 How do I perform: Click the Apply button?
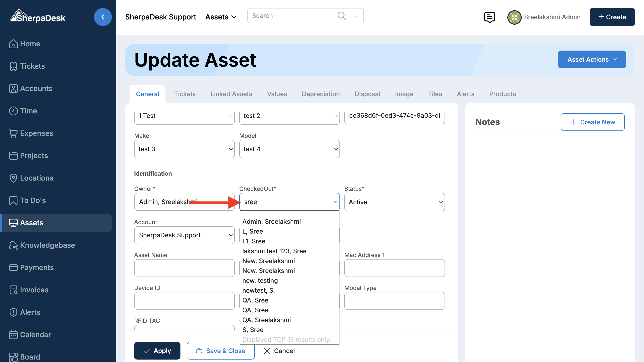[x=157, y=351]
